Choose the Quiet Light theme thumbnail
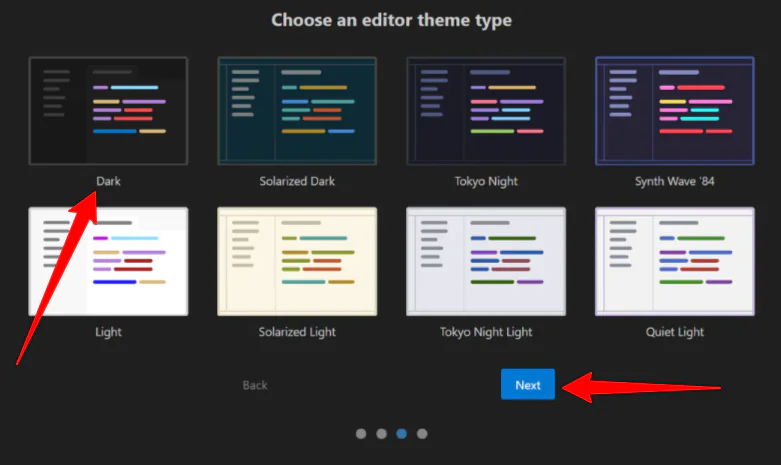The height and width of the screenshot is (465, 781). pos(675,261)
